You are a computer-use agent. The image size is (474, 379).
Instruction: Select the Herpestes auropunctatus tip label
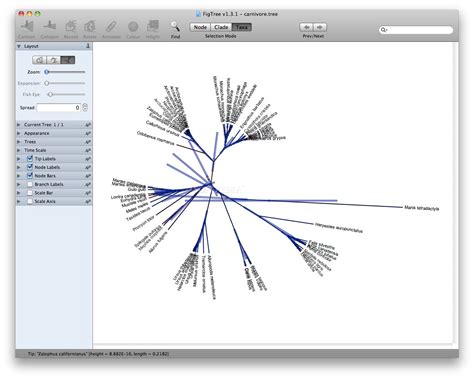point(339,228)
